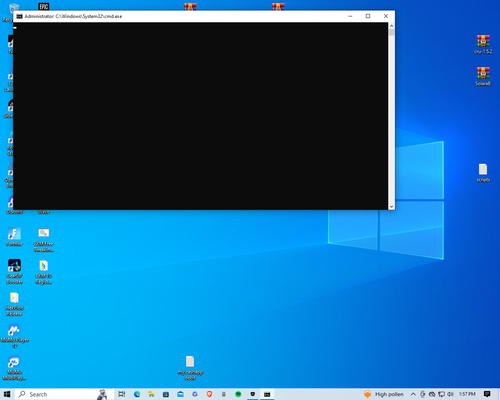Open File Explorer from the taskbar
This screenshot has height=400, width=500.
(151, 394)
